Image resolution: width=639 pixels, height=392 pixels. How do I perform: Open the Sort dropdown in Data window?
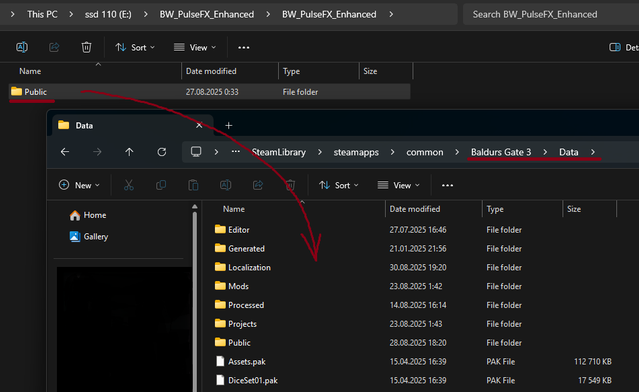click(339, 185)
